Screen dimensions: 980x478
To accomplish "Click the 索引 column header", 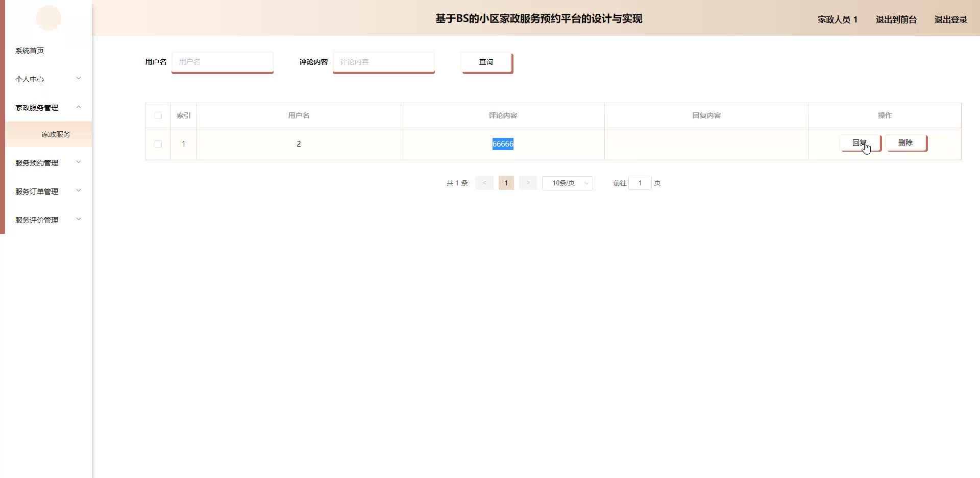I will coord(184,115).
